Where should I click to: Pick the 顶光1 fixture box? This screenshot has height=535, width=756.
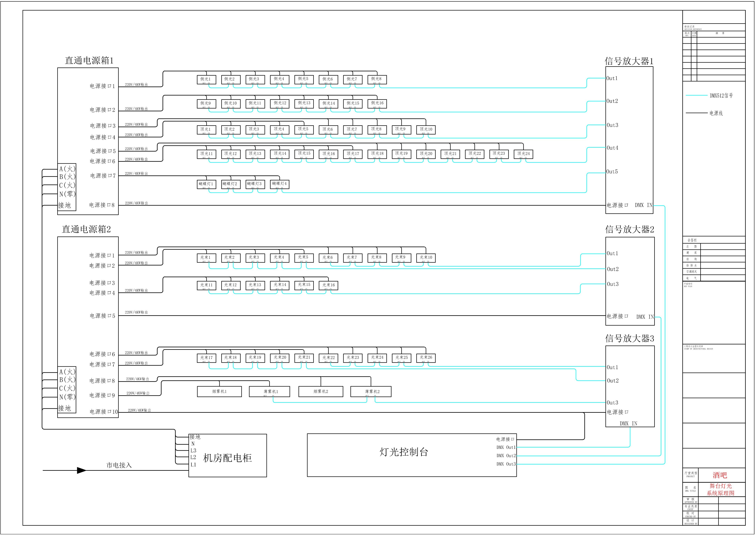(206, 129)
